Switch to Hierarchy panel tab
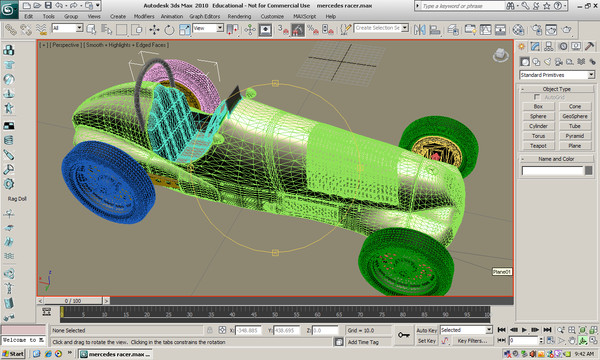The height and width of the screenshot is (360, 600). tap(549, 47)
